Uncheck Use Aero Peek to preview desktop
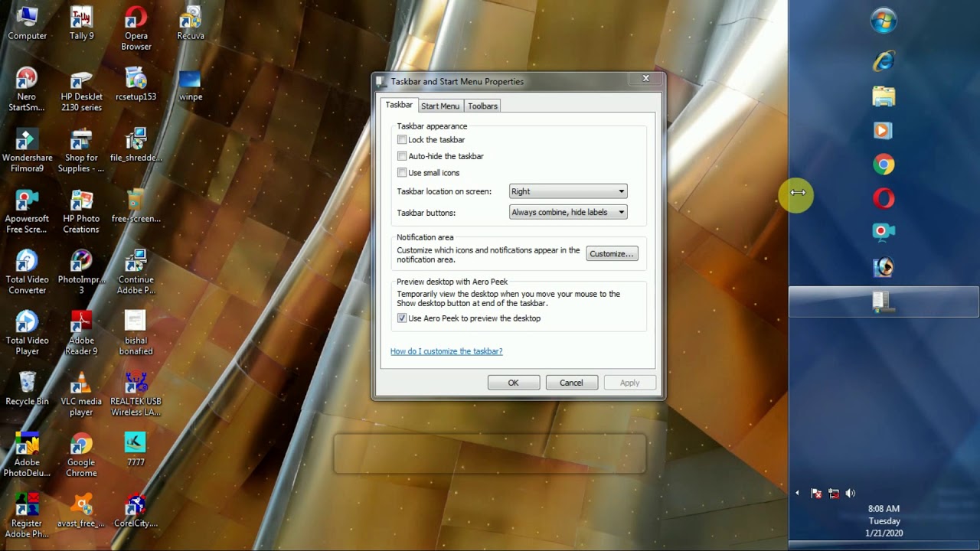The height and width of the screenshot is (551, 980). click(402, 318)
